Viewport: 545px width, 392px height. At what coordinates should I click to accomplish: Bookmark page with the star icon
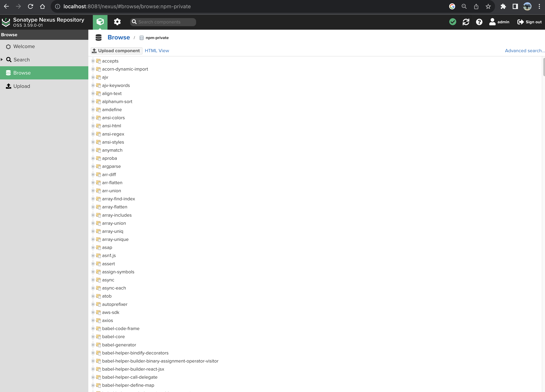click(488, 7)
